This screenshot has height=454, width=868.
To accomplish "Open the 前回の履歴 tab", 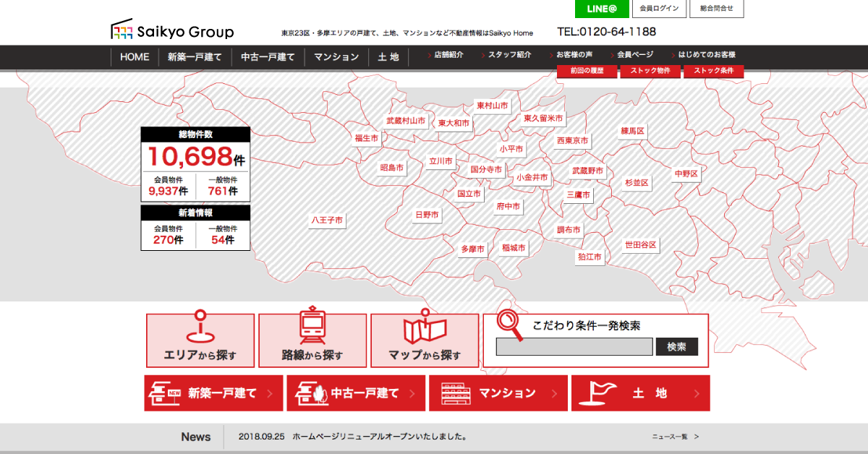I will coord(587,71).
